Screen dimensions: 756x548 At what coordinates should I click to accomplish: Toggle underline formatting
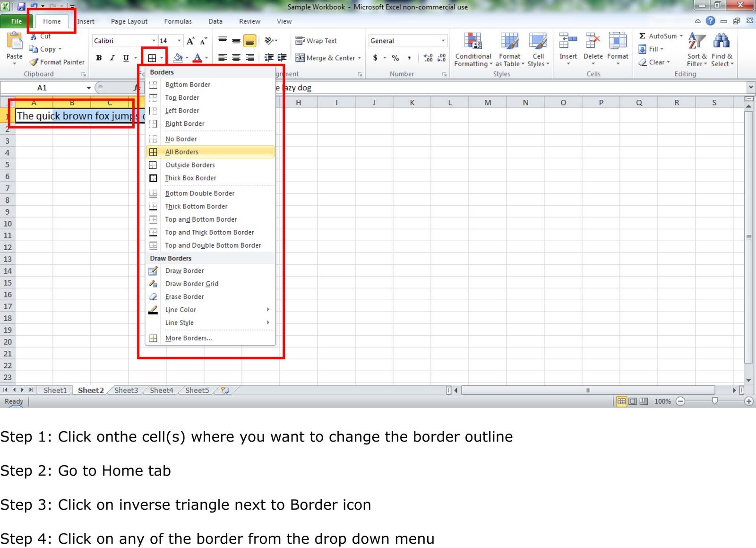tap(125, 58)
